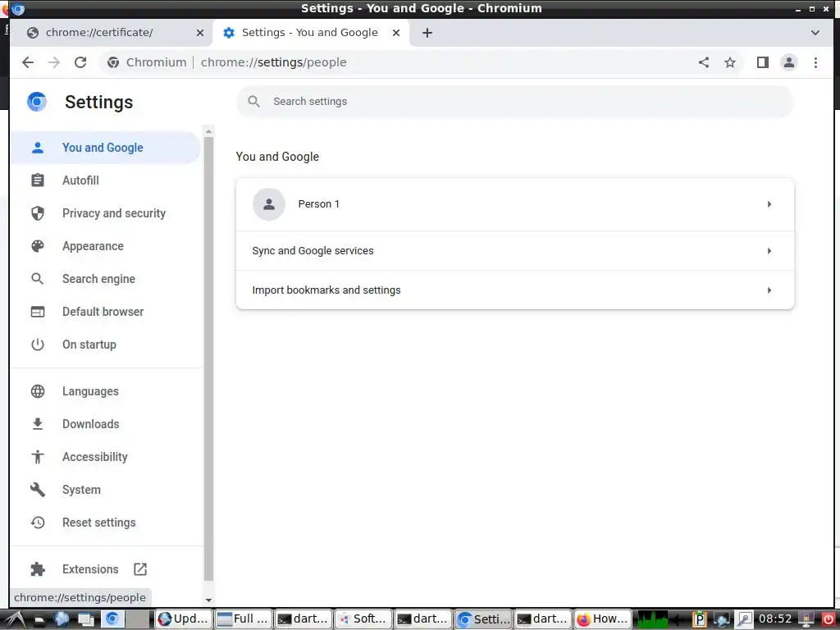The image size is (840, 630).
Task: Click the Default browser window icon
Action: point(38,312)
